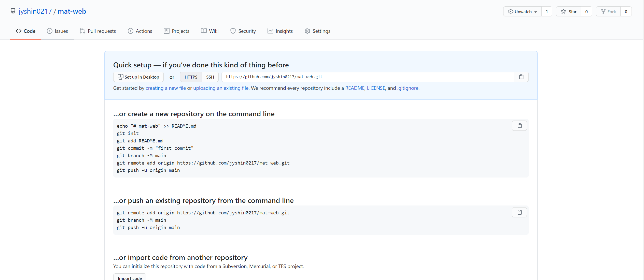
Task: Click the Fork button
Action: click(x=608, y=11)
